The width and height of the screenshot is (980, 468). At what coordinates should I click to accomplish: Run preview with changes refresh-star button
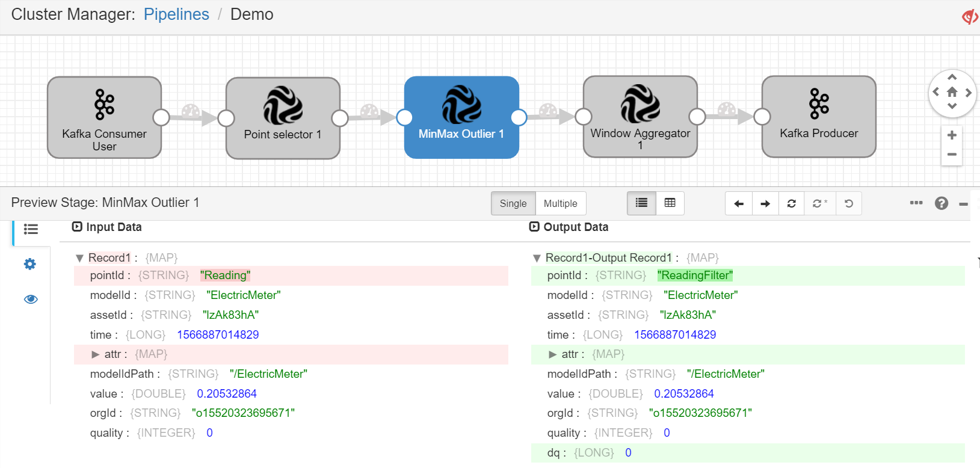tap(820, 204)
